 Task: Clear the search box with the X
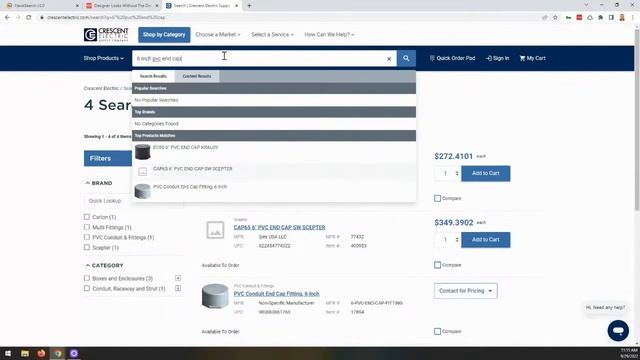[389, 59]
